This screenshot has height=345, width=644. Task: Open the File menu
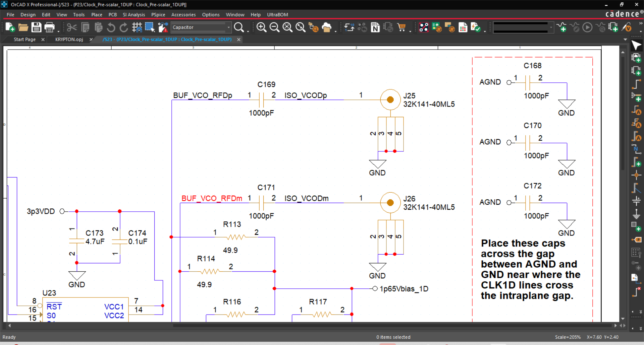[x=10, y=15]
